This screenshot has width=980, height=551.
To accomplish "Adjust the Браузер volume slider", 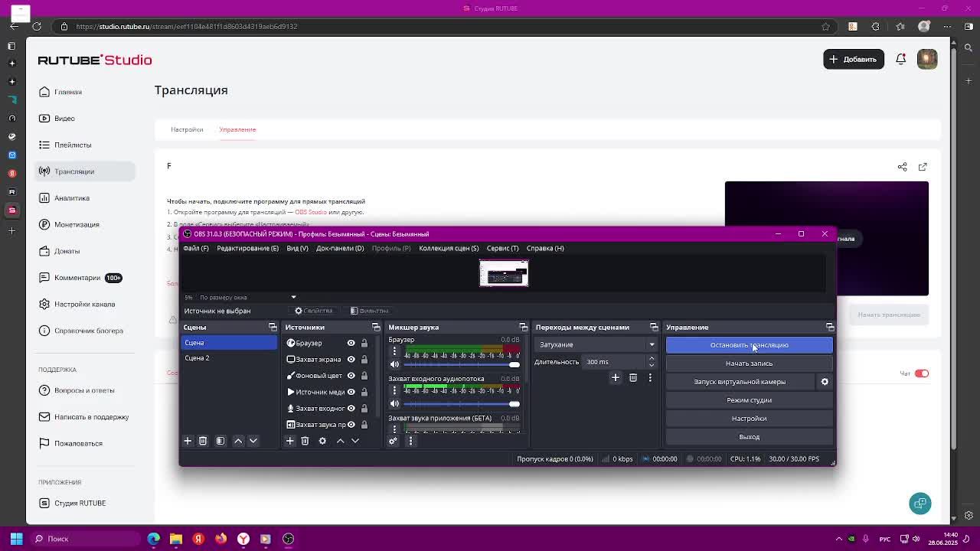I will [462, 364].
